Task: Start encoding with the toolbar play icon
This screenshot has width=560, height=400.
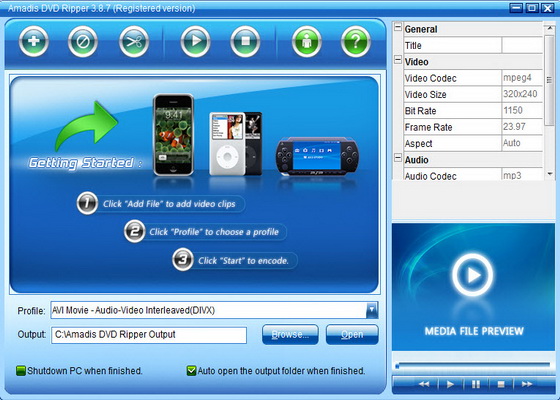Action: pos(195,41)
